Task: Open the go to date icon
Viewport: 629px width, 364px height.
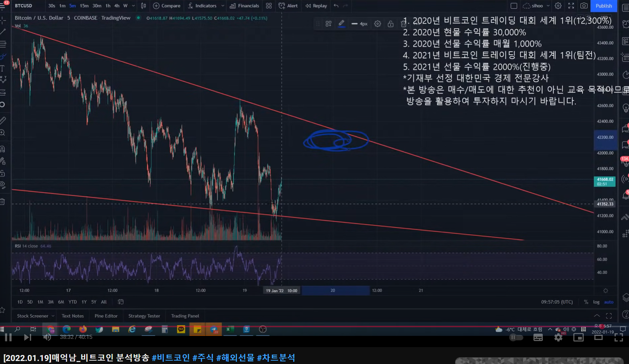Action: [x=121, y=302]
